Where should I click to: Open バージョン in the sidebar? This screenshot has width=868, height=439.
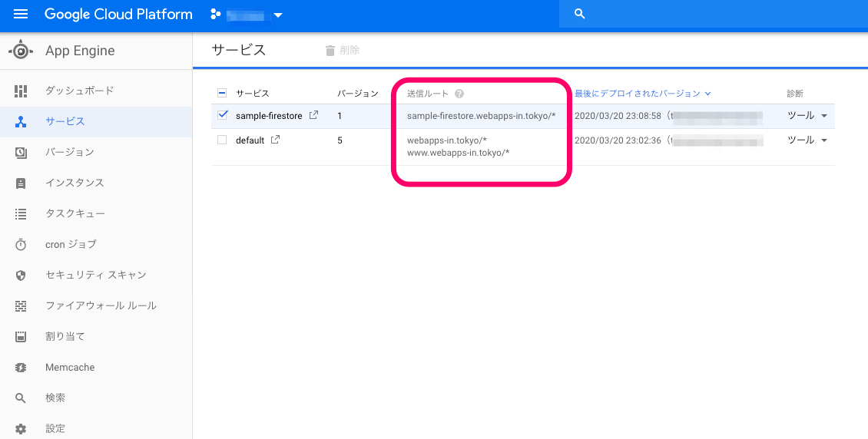pyautogui.click(x=70, y=152)
